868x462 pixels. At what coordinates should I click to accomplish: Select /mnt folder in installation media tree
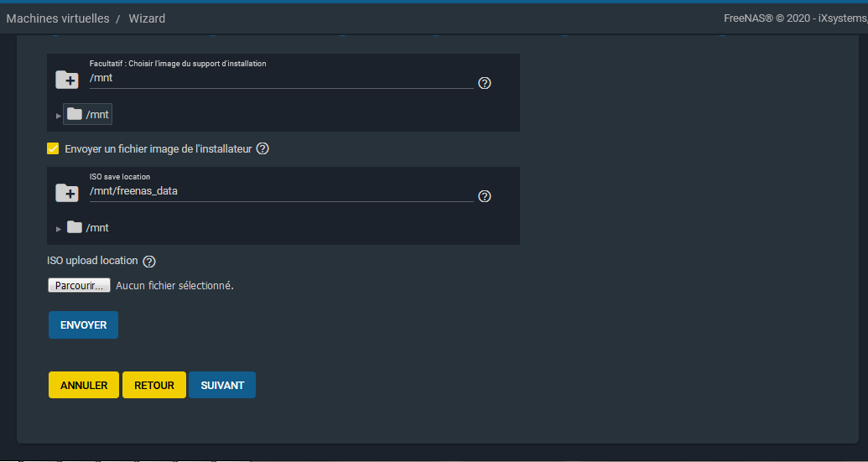coord(88,114)
